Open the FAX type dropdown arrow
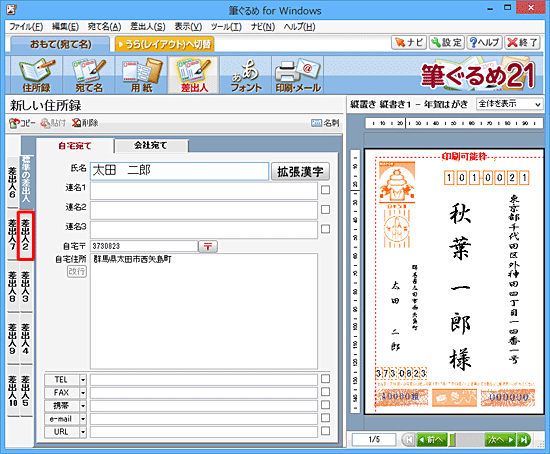This screenshot has width=550, height=454. click(83, 393)
